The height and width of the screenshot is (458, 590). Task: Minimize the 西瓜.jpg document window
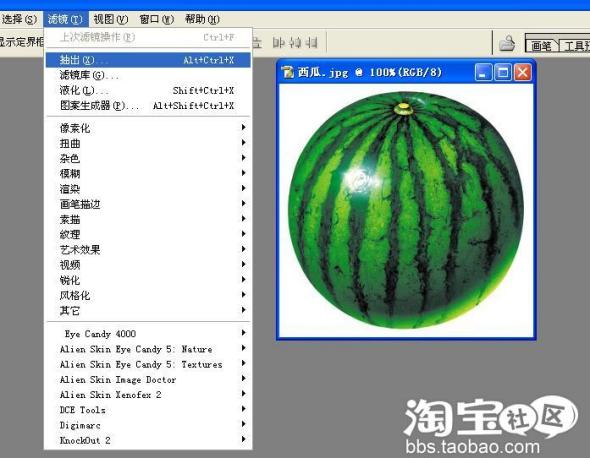click(x=483, y=72)
